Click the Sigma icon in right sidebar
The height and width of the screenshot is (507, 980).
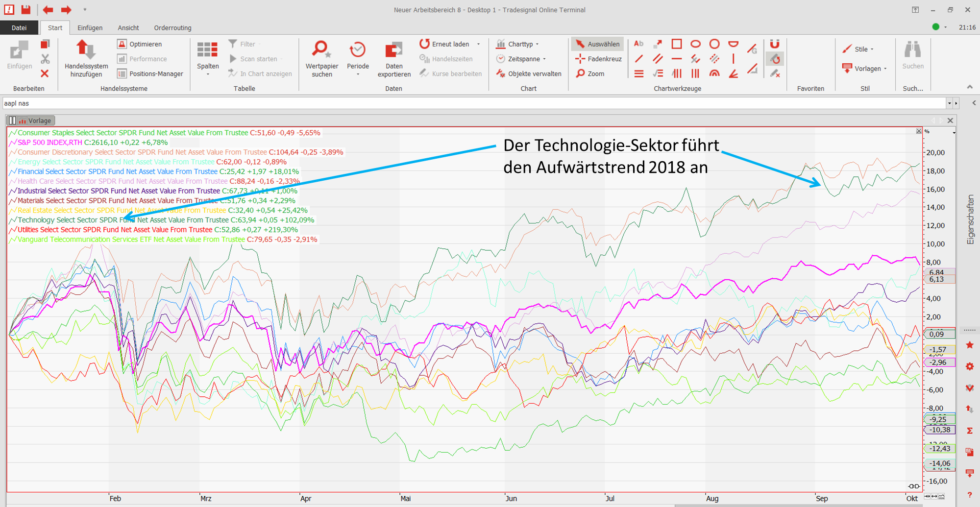(x=969, y=431)
